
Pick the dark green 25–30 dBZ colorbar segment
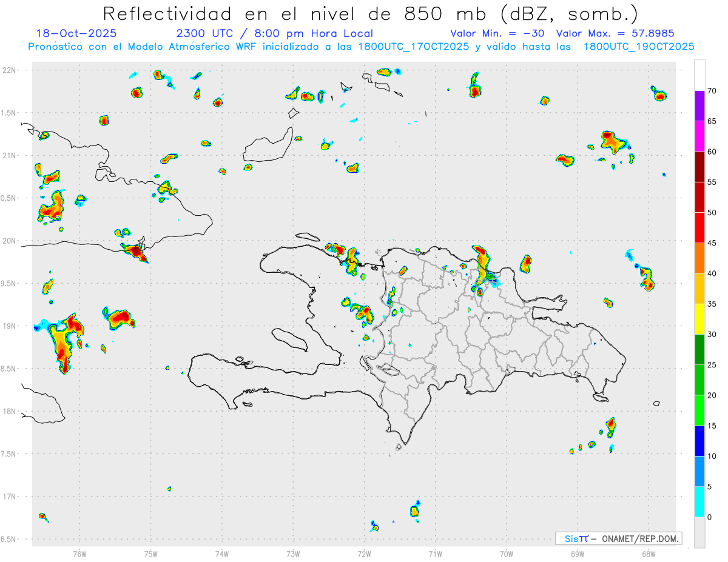(x=699, y=350)
